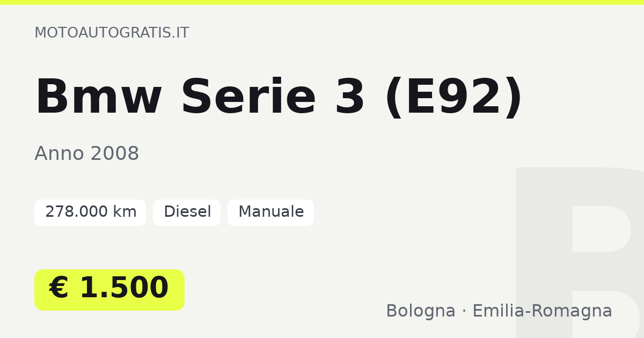Open the Bmw Serie 3 (E92) title
Viewport: 644px width, 338px height.
279,98
